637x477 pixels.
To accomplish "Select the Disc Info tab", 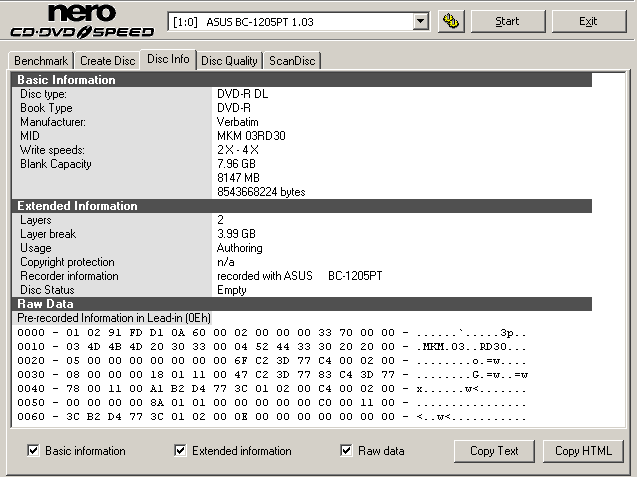I will (x=168, y=59).
